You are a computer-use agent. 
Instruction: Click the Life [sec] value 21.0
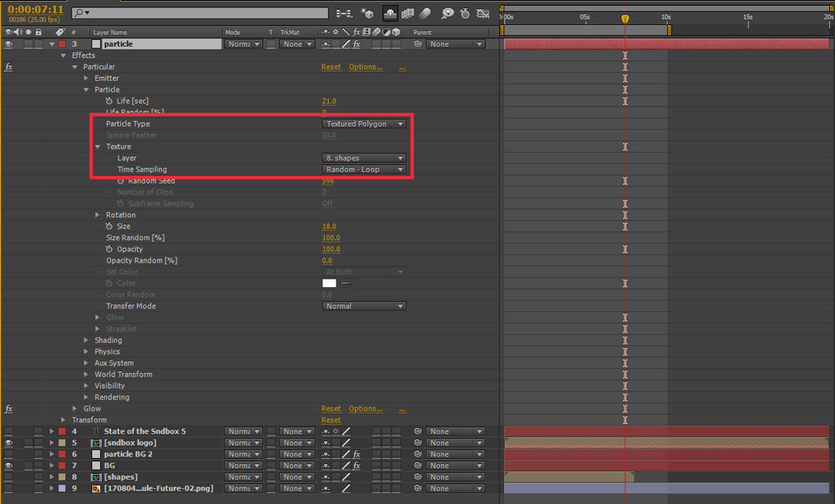coord(329,101)
